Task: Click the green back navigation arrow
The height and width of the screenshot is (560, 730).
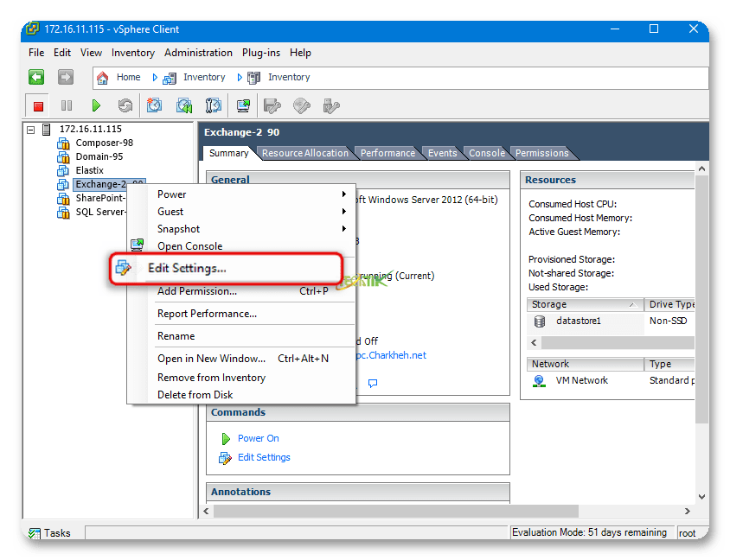Action: point(36,78)
